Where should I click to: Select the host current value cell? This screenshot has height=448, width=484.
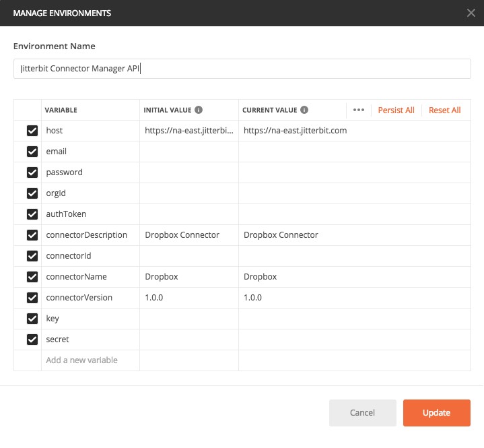point(353,131)
